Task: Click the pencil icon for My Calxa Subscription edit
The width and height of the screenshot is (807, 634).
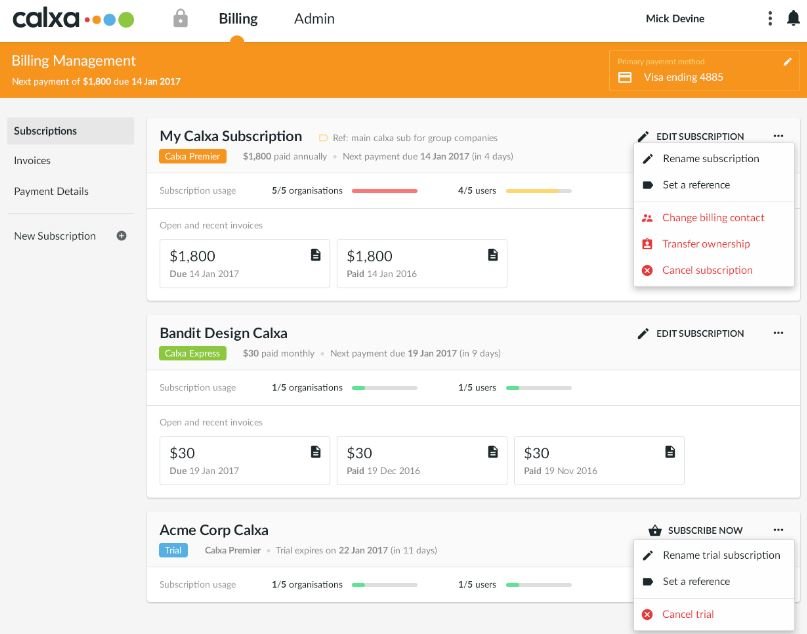Action: point(643,136)
